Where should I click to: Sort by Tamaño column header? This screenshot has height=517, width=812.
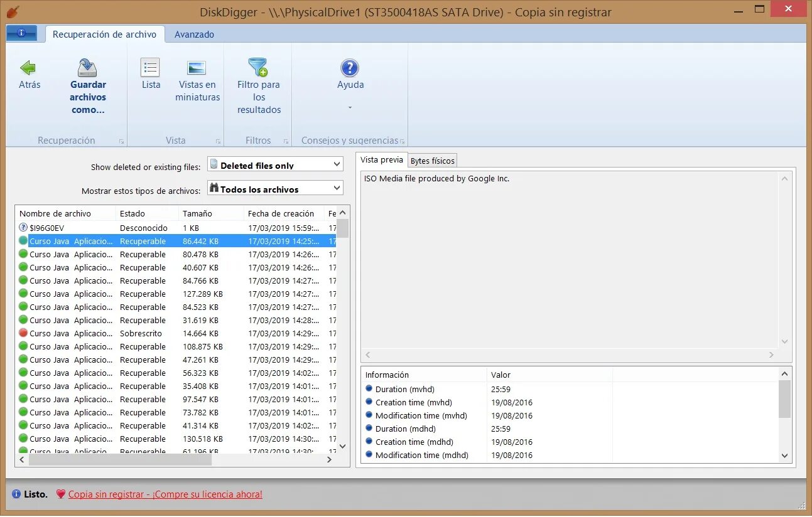(x=212, y=213)
